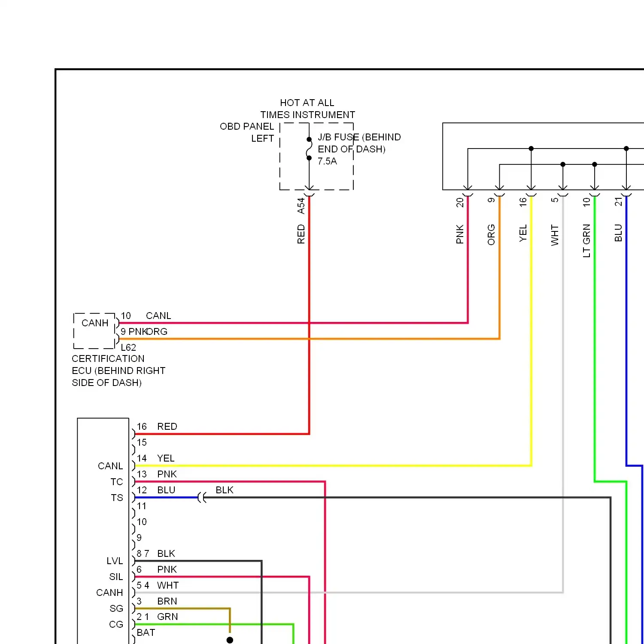Select "BLU" beside pin 12
Image resolution: width=644 pixels, height=644 pixels.
(x=166, y=490)
